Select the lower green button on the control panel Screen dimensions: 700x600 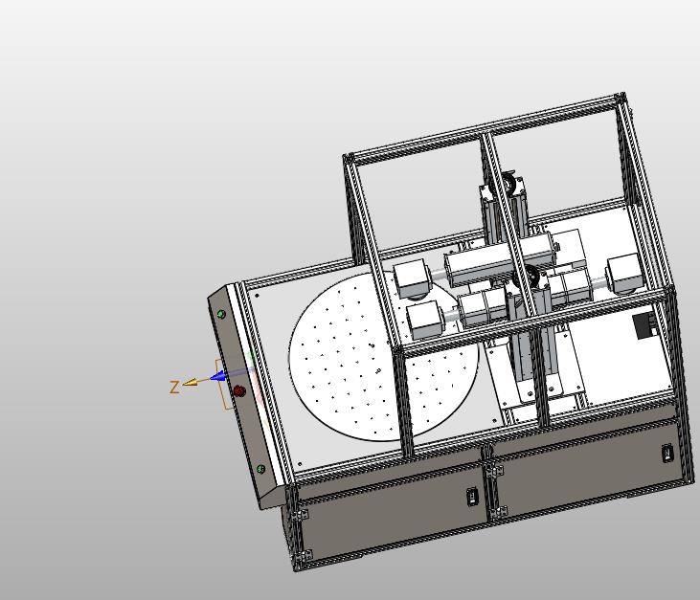point(261,469)
